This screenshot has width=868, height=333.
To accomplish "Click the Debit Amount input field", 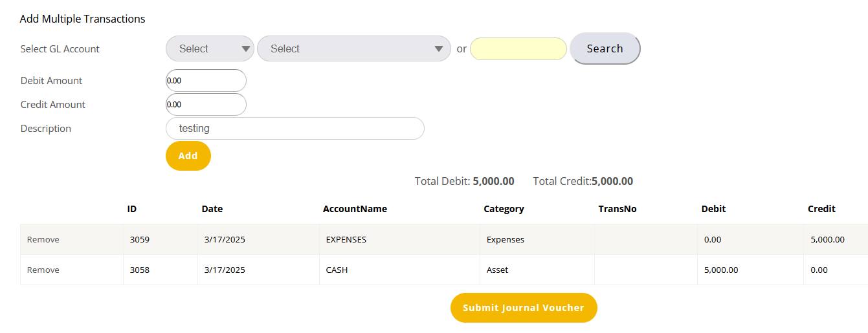I will pyautogui.click(x=206, y=81).
